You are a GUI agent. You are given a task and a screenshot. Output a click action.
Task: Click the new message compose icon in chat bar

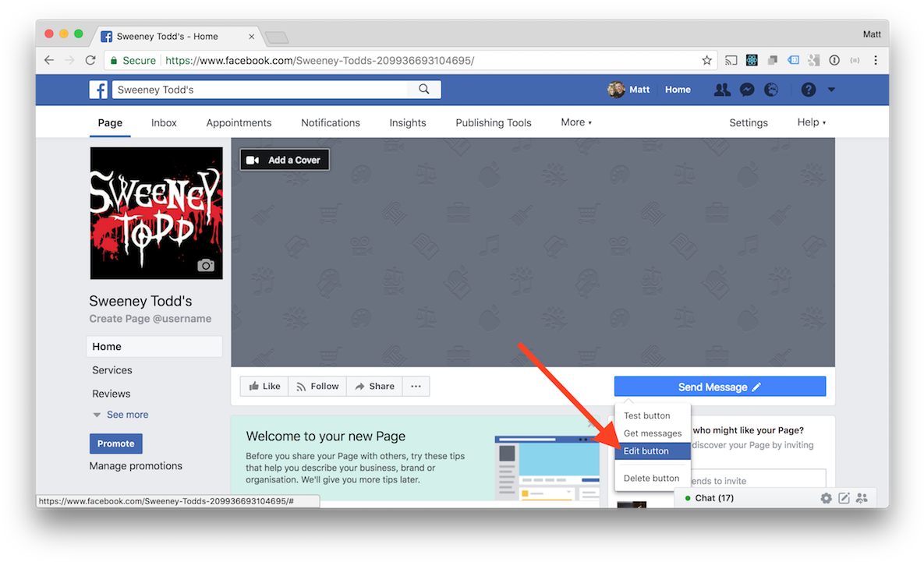click(844, 498)
